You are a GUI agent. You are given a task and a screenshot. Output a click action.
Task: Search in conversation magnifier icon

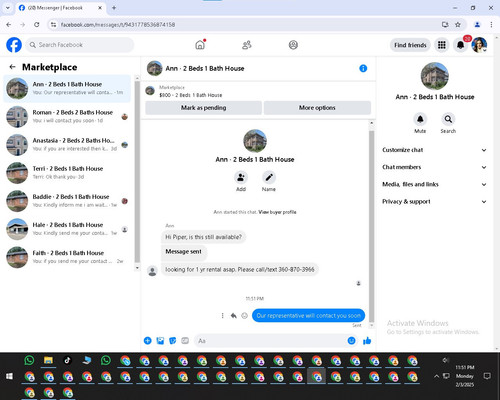click(448, 119)
